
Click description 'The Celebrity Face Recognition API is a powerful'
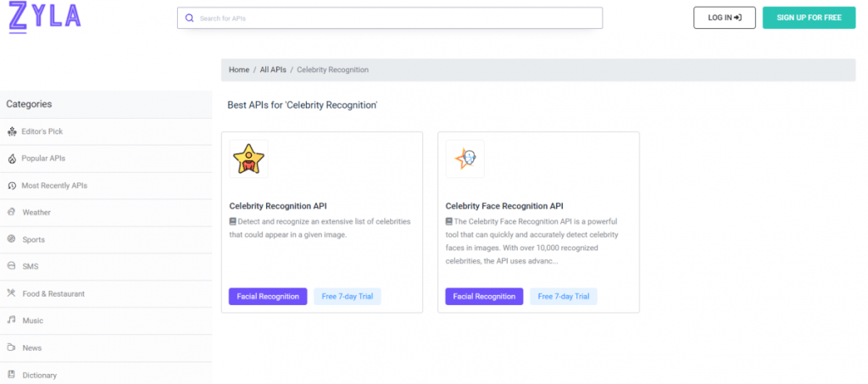(x=531, y=242)
